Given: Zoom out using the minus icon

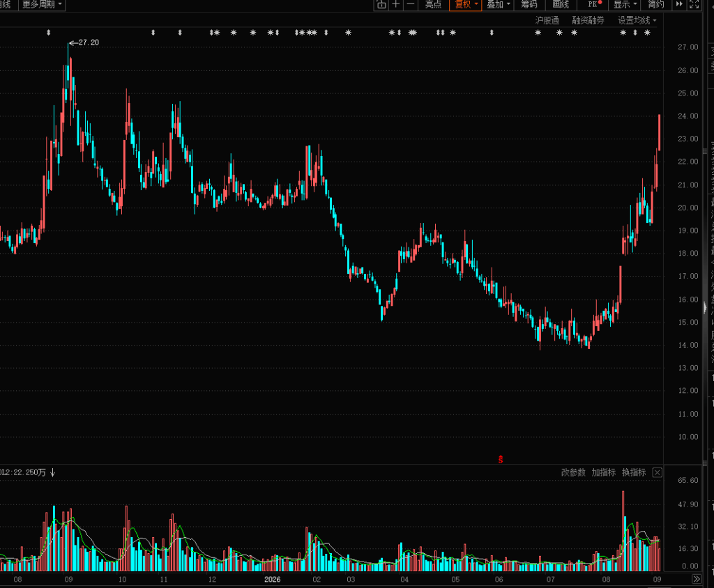Looking at the screenshot, I should pos(410,5).
